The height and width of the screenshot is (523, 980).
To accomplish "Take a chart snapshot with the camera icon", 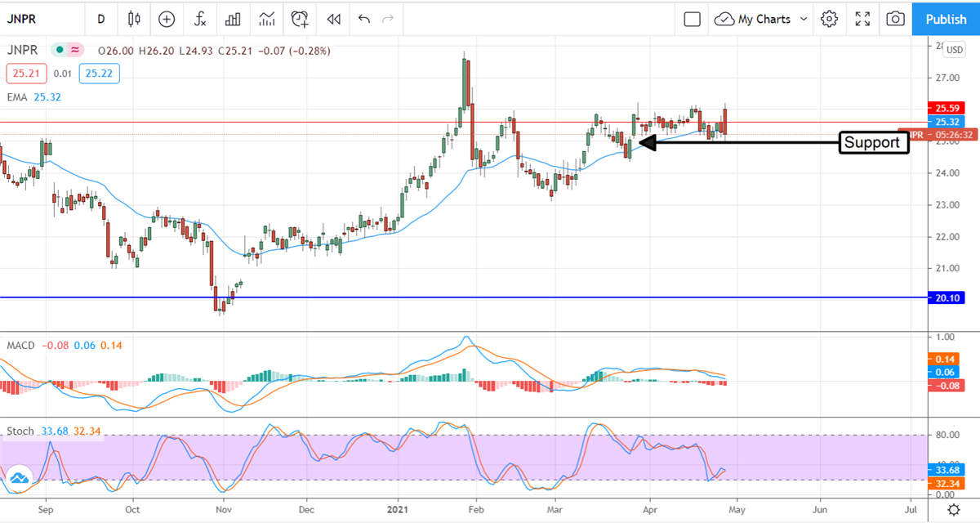I will [x=896, y=19].
